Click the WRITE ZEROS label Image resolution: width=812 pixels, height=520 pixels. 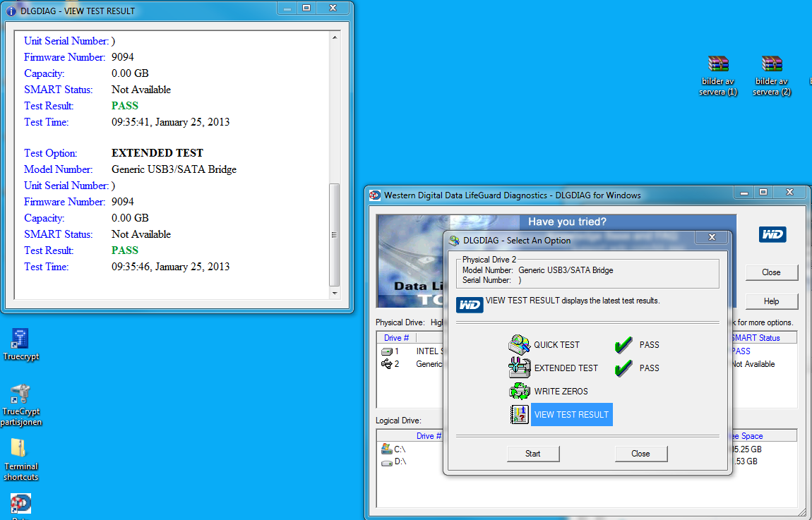click(x=561, y=391)
